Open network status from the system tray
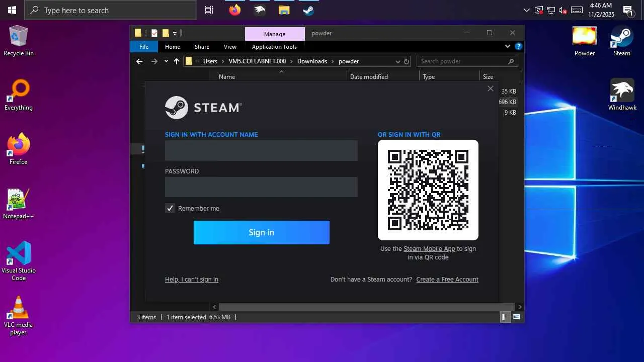Screen dimensions: 644x362 [551, 10]
